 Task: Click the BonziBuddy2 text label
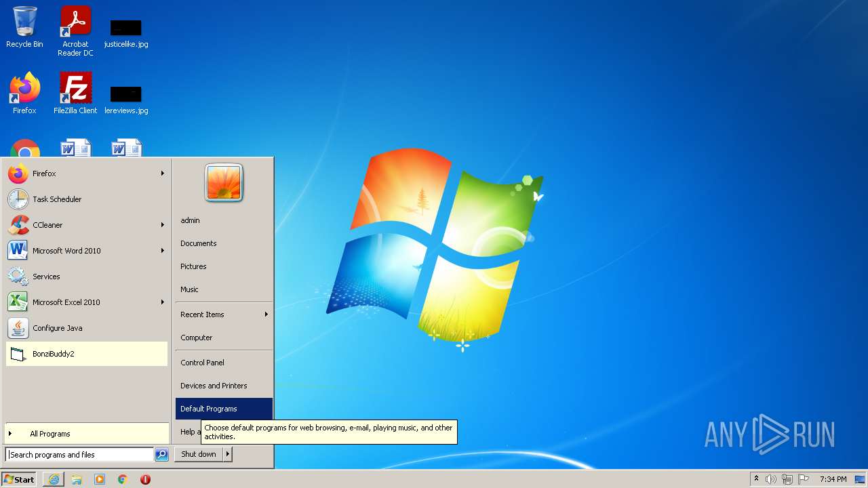coord(54,354)
